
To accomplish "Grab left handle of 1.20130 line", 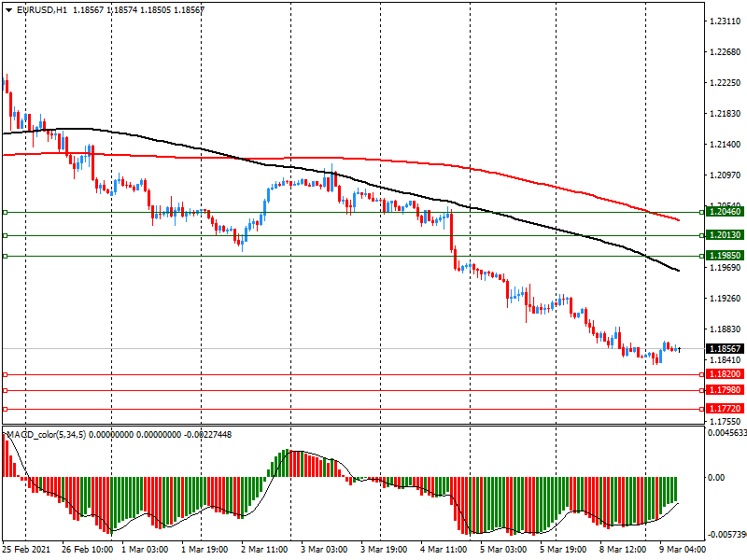I will coord(6,235).
